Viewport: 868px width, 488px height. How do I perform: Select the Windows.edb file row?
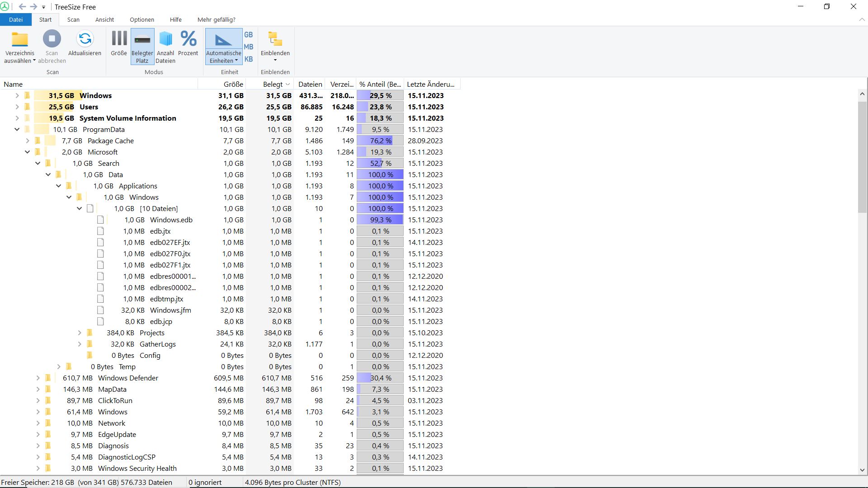(x=171, y=220)
